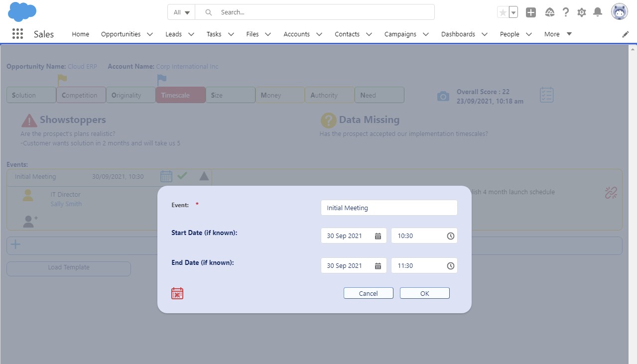
Task: Click OK to save the event
Action: click(424, 293)
